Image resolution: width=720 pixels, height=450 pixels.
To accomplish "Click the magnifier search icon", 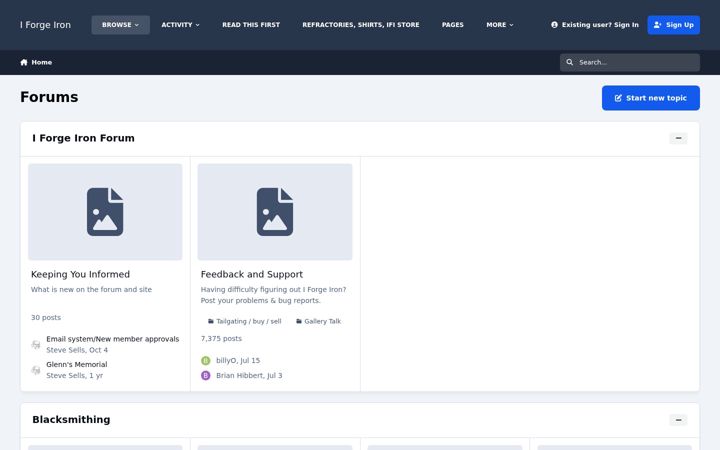I will tap(569, 62).
